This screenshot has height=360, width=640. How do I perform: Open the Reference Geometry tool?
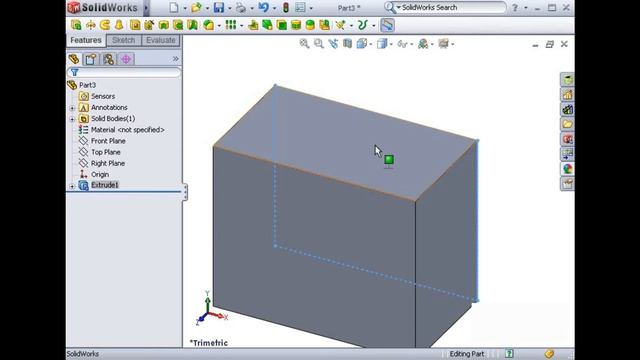(340, 25)
